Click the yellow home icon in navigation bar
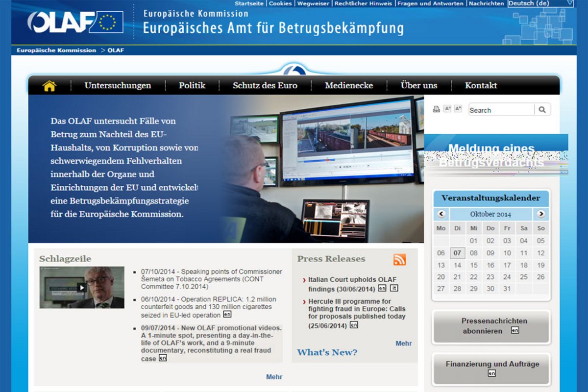 coord(49,86)
